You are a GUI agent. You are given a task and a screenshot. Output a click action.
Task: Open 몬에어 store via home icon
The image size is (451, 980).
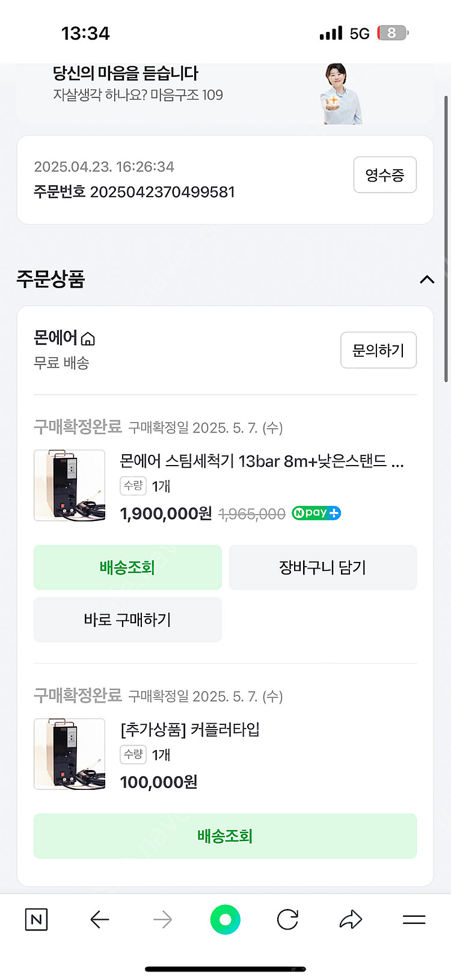[x=88, y=339]
